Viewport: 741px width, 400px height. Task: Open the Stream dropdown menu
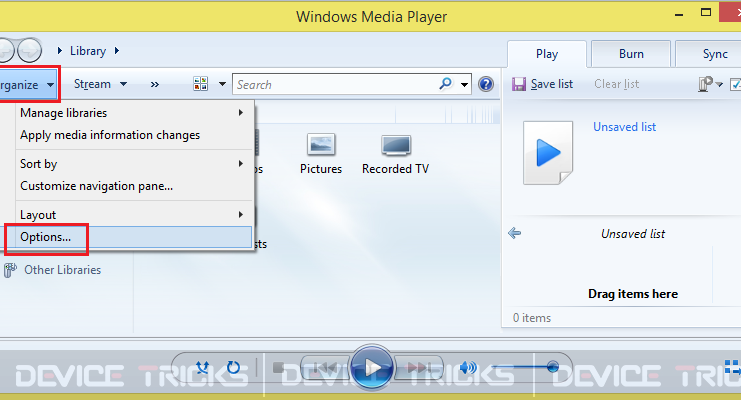click(100, 84)
